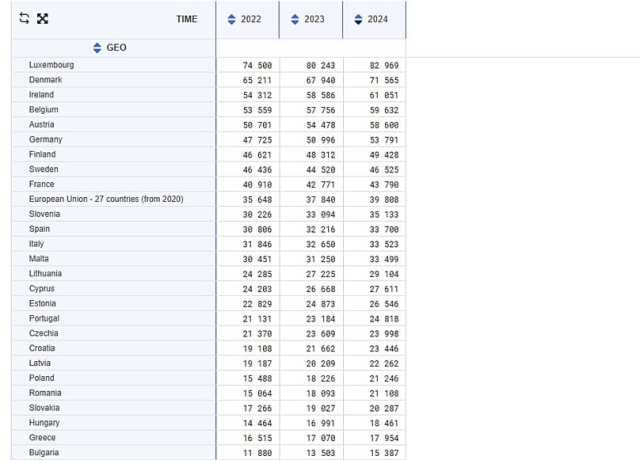Select the Slovenia row label
This screenshot has height=460, width=640.
click(x=47, y=214)
